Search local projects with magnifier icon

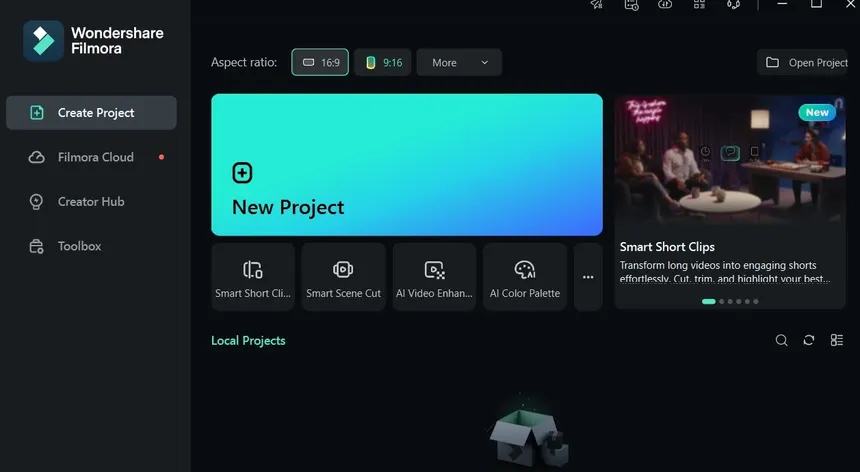pos(782,340)
